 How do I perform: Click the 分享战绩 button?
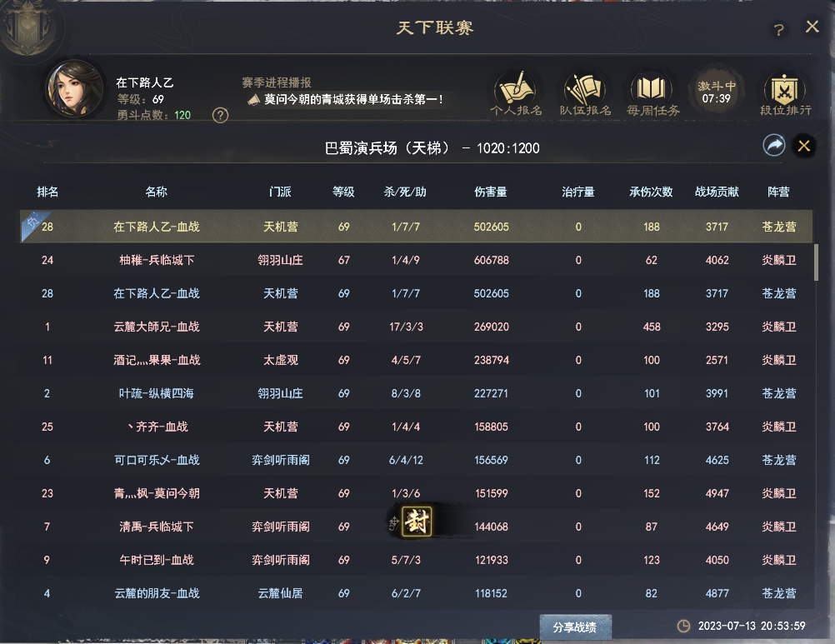pos(575,626)
